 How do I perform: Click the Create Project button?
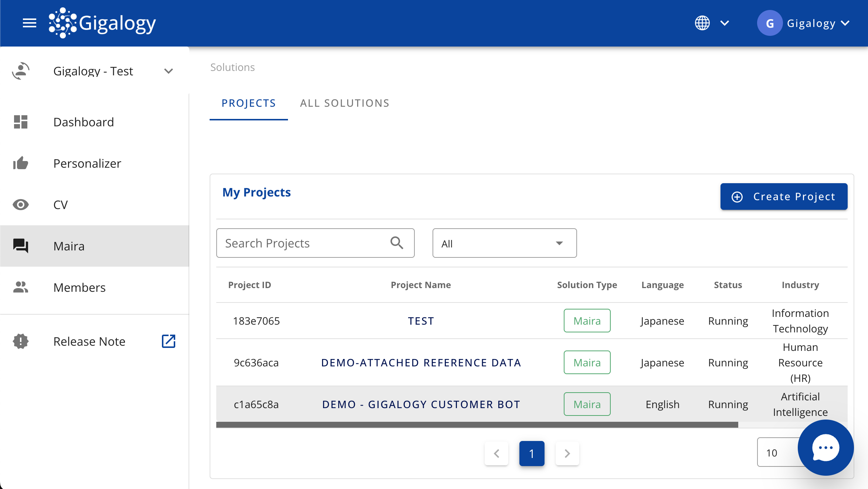[784, 196]
